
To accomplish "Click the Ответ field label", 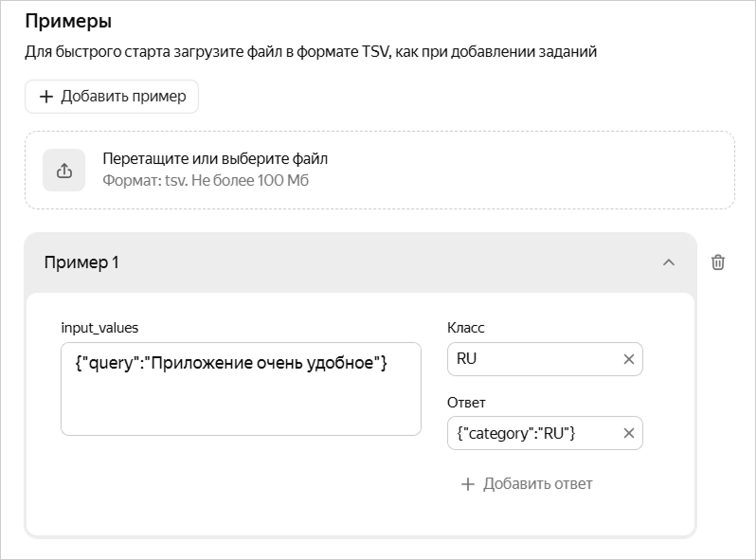I will coord(466,402).
